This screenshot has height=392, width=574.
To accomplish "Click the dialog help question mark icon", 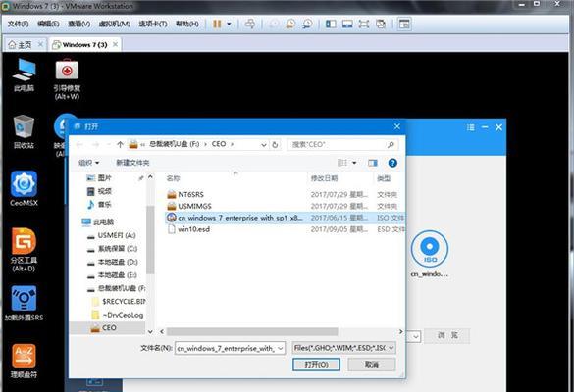I will [392, 163].
